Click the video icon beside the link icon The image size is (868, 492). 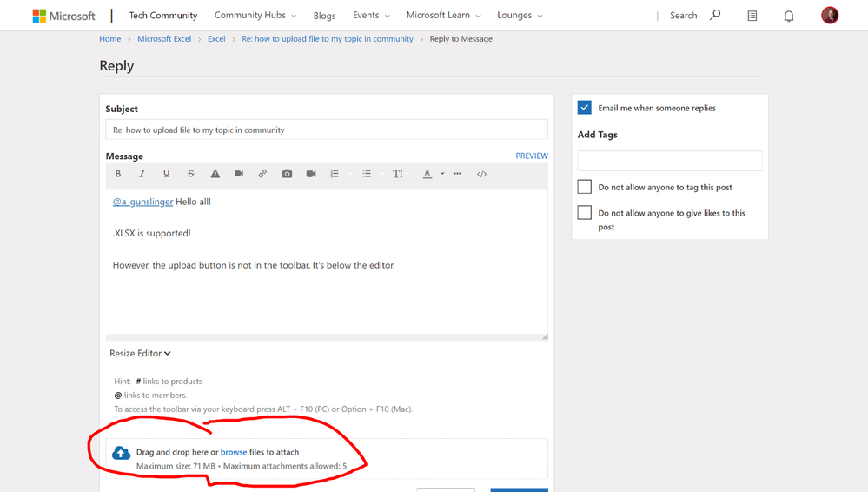[239, 174]
